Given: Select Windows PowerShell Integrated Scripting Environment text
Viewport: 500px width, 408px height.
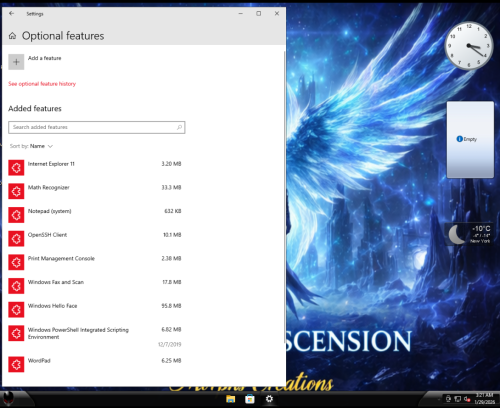Looking at the screenshot, I should pyautogui.click(x=78, y=333).
